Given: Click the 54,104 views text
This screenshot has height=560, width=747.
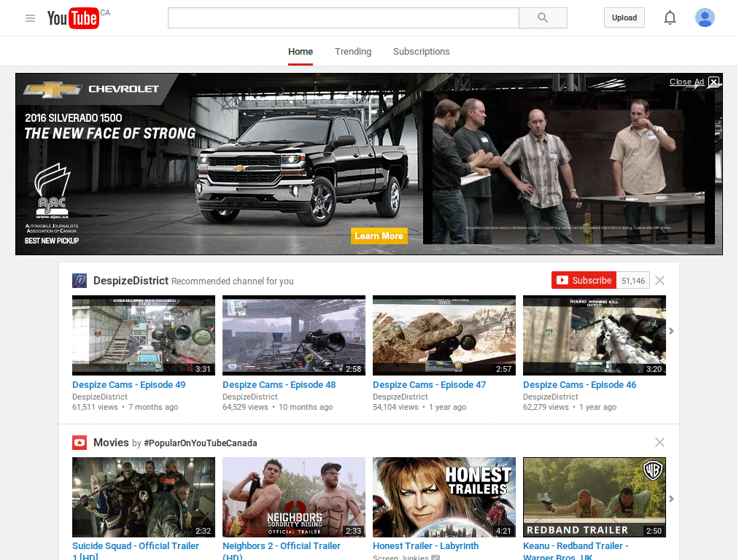Looking at the screenshot, I should point(395,407).
